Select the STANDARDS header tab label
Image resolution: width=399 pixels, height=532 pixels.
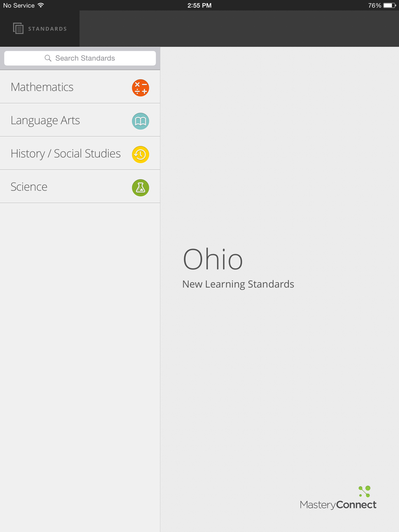47,29
